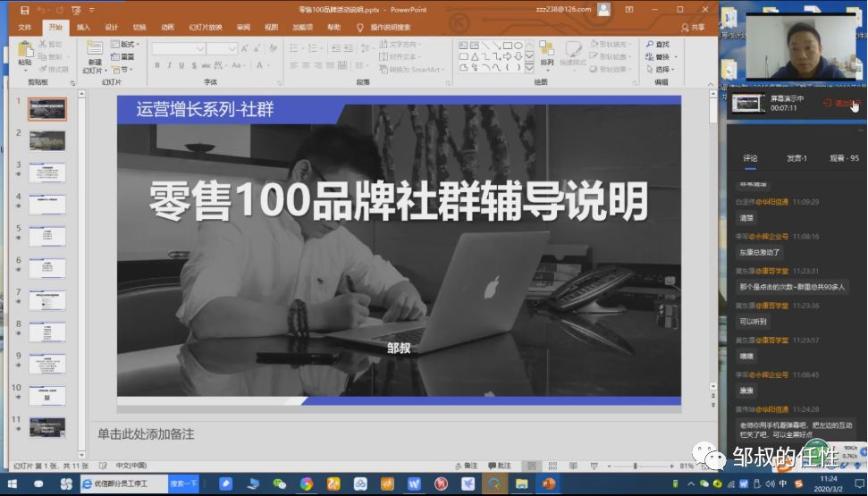Expand the Select (选择) dropdown
The image size is (868, 496).
click(x=661, y=69)
